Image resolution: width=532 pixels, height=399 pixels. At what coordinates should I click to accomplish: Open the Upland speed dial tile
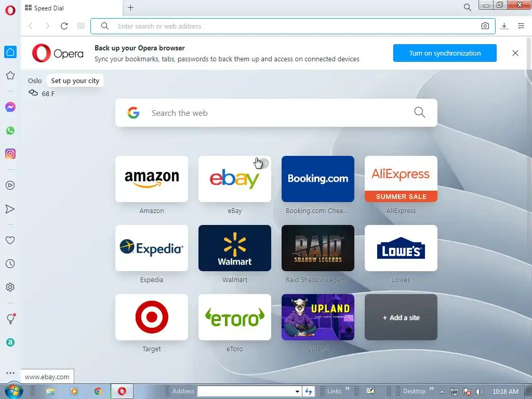(318, 317)
